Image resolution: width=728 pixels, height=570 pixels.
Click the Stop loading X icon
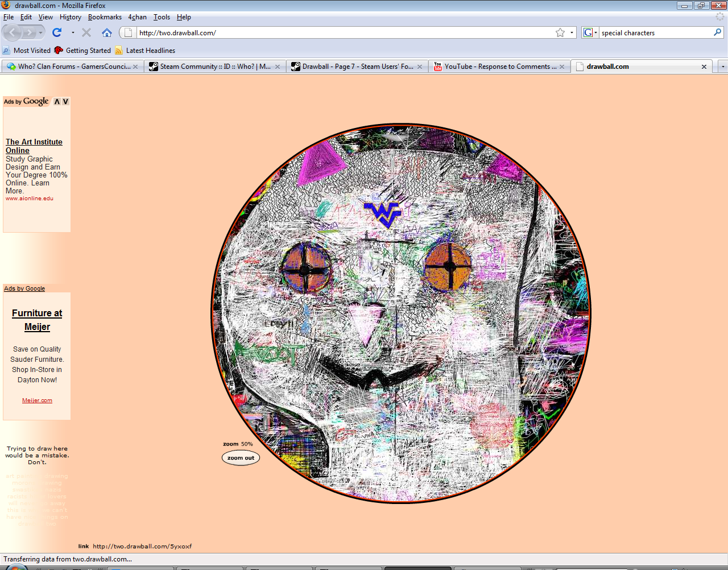click(86, 32)
